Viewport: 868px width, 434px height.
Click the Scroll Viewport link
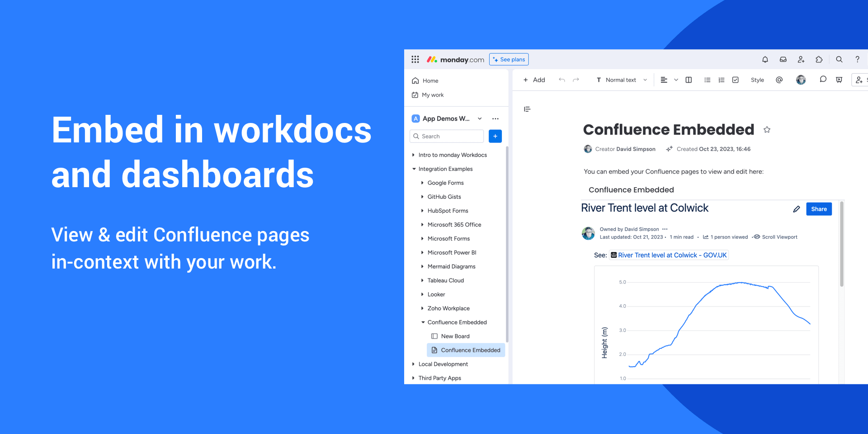click(x=776, y=237)
